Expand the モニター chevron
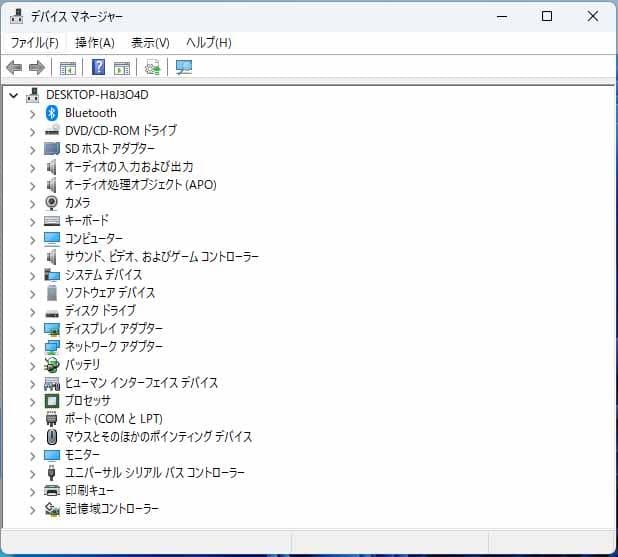618x557 pixels. point(33,456)
